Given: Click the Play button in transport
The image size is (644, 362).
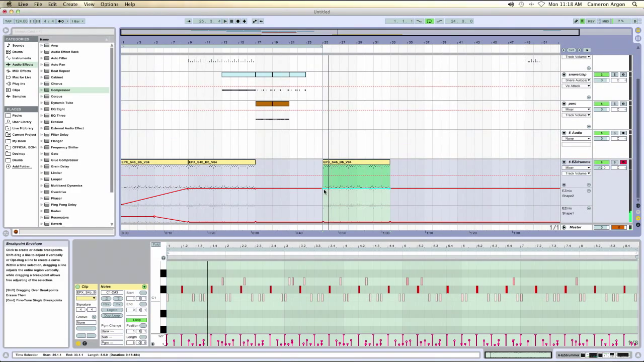Looking at the screenshot, I should (x=225, y=21).
